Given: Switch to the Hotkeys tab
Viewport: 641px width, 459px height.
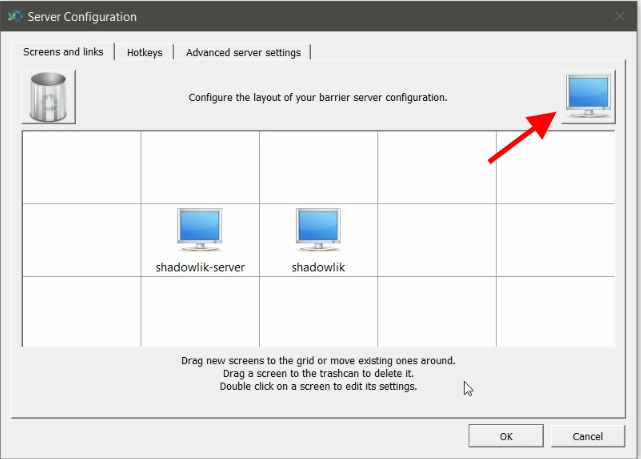Looking at the screenshot, I should (x=144, y=52).
